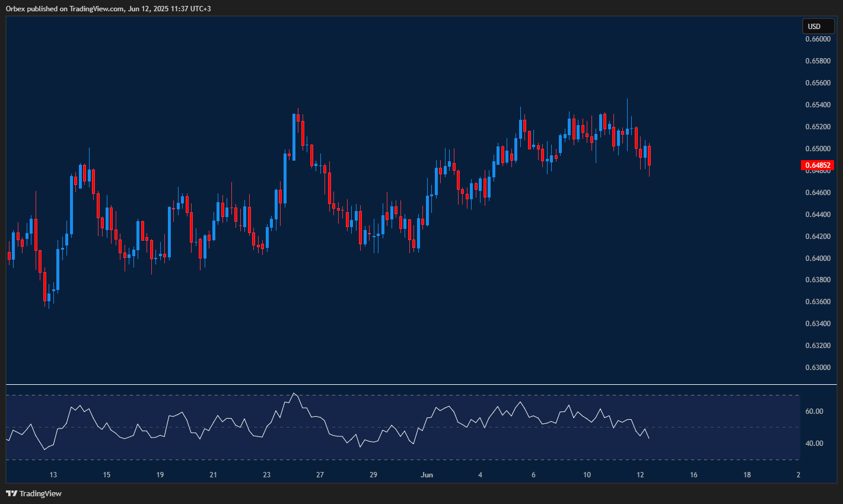Click the RSI indicator line peak
This screenshot has height=504, width=843.
coord(295,393)
